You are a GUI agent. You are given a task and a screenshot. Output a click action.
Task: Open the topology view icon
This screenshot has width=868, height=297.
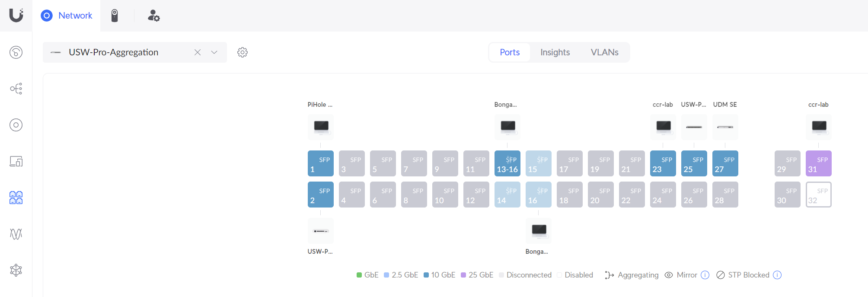(x=16, y=89)
